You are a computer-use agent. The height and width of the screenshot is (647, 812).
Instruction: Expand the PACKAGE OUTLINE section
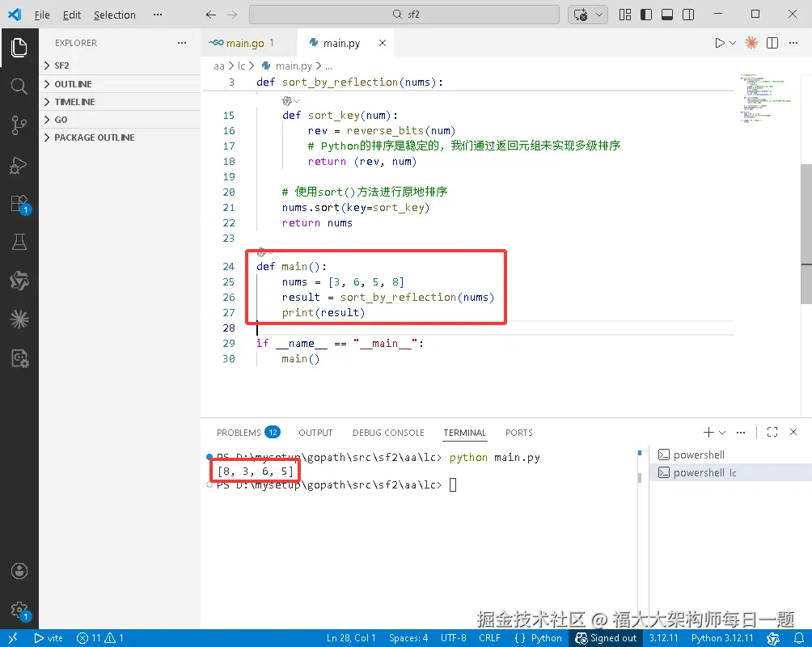click(x=120, y=137)
